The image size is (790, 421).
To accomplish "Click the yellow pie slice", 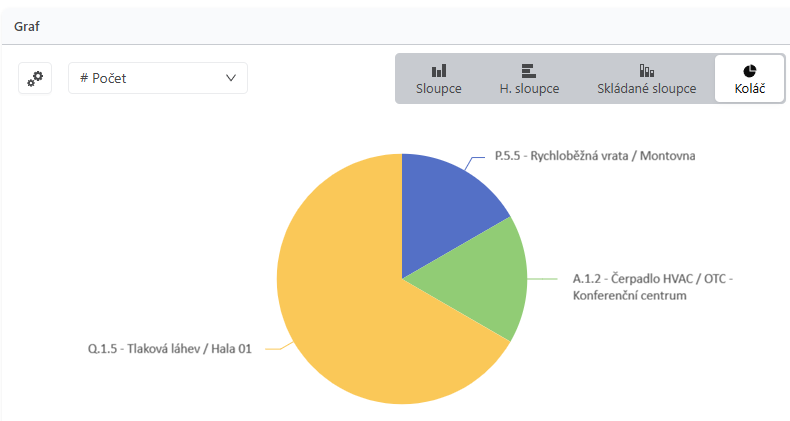I will pos(353,302).
